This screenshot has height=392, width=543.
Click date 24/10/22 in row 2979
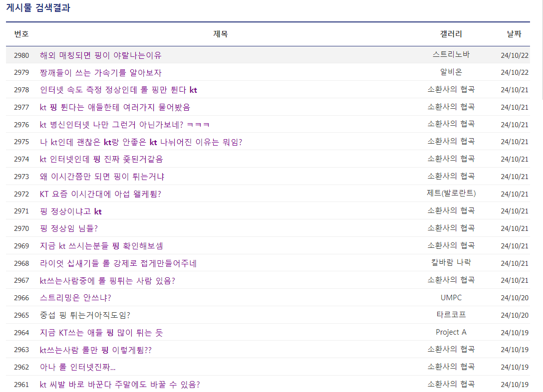pos(515,73)
